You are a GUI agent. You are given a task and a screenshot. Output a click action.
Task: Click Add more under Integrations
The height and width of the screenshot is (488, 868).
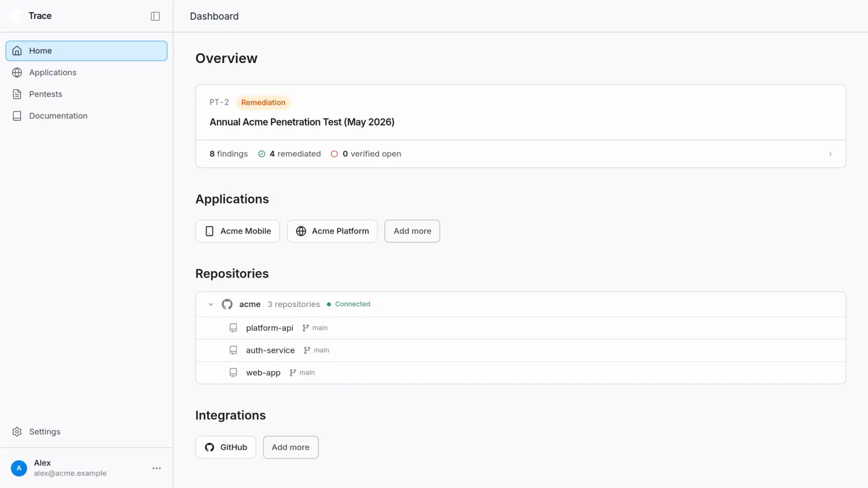tap(290, 448)
